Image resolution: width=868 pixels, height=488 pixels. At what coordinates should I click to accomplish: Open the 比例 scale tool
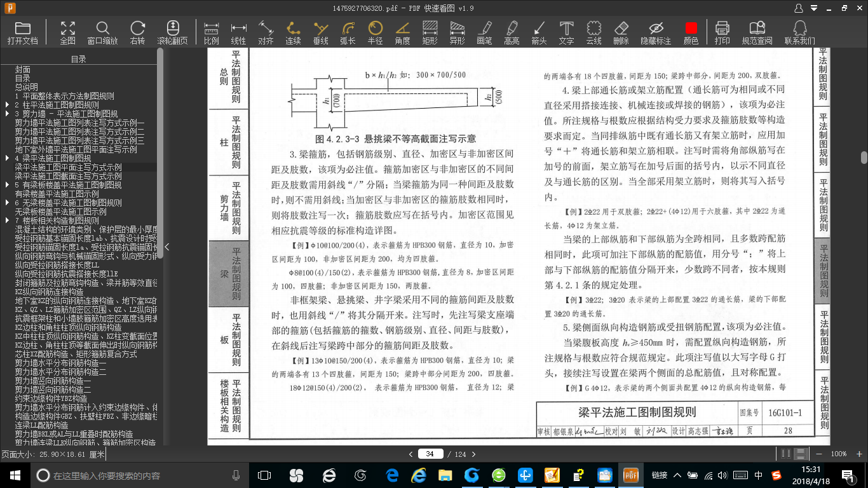point(211,32)
